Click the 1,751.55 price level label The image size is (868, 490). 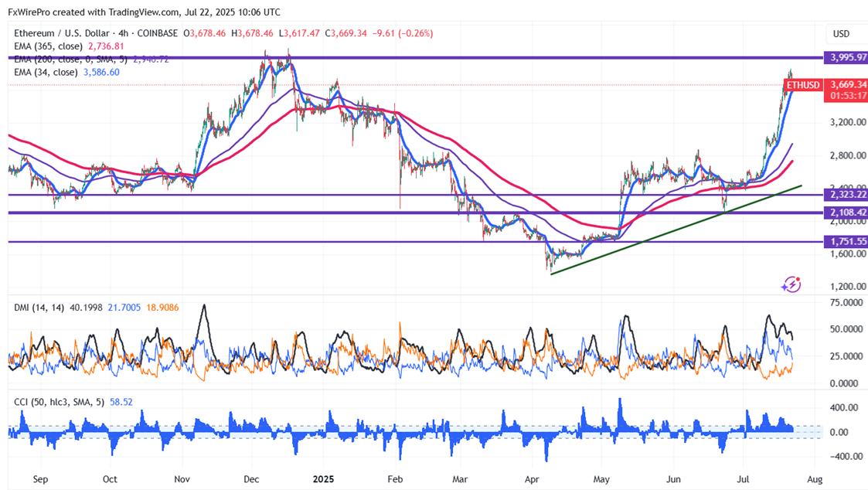click(846, 241)
